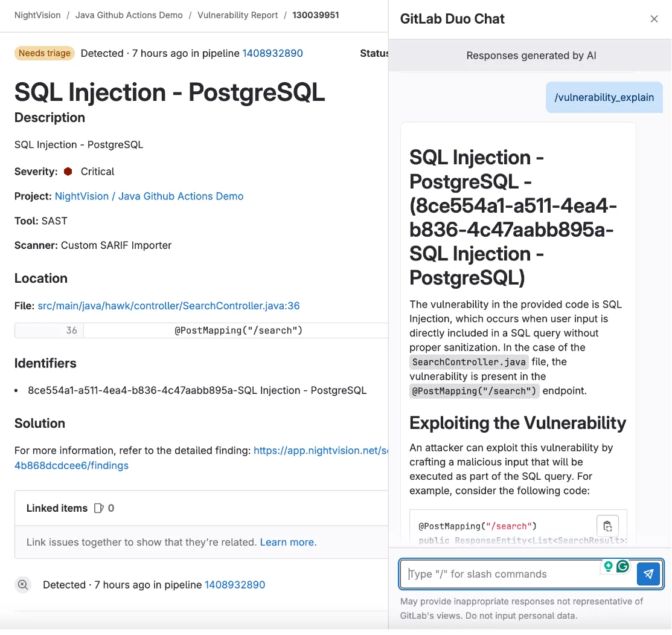The width and height of the screenshot is (672, 635).
Task: Close the GitLab Duo Chat panel
Action: pyautogui.click(x=653, y=19)
